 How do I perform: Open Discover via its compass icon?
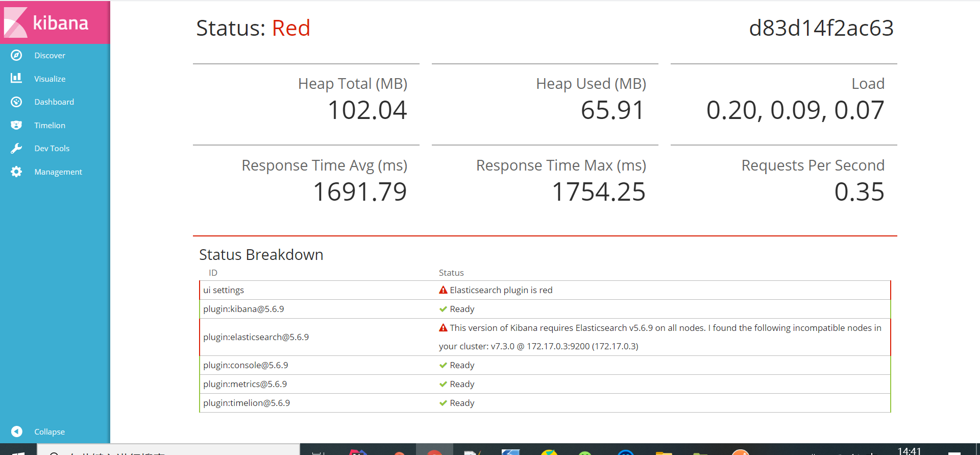click(x=16, y=55)
